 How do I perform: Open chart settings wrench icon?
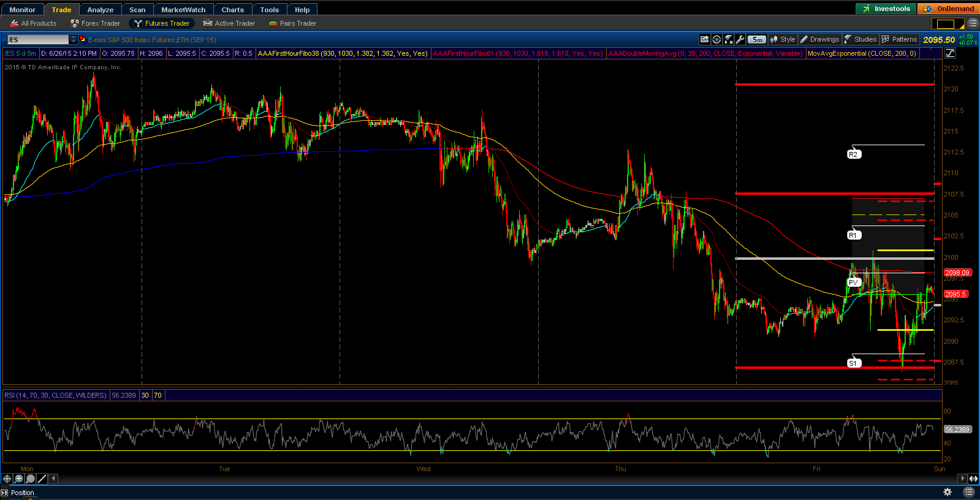(x=740, y=39)
